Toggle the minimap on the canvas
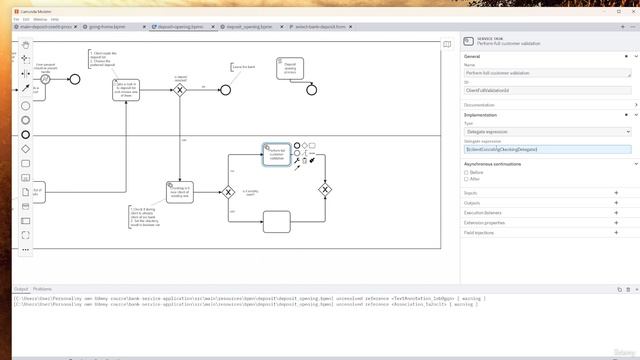Screen dimensions: 640x360 tap(447, 44)
